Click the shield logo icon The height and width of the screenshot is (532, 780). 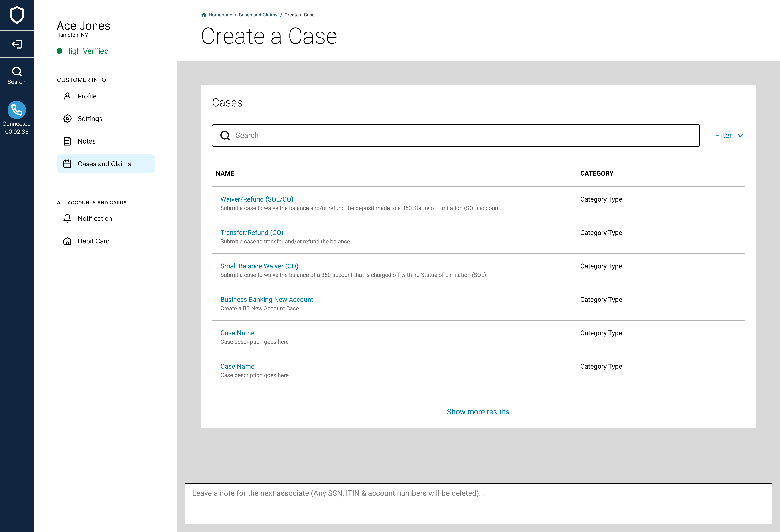pyautogui.click(x=17, y=15)
